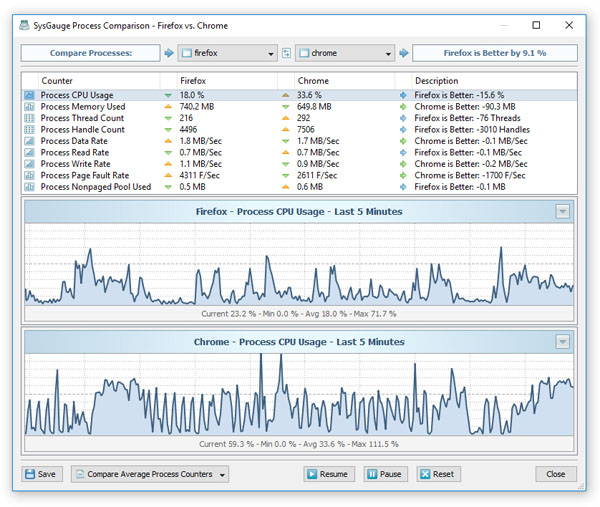Click the Process Nonpaged Pool Used row icon
This screenshot has height=507, width=600.
pos(29,187)
